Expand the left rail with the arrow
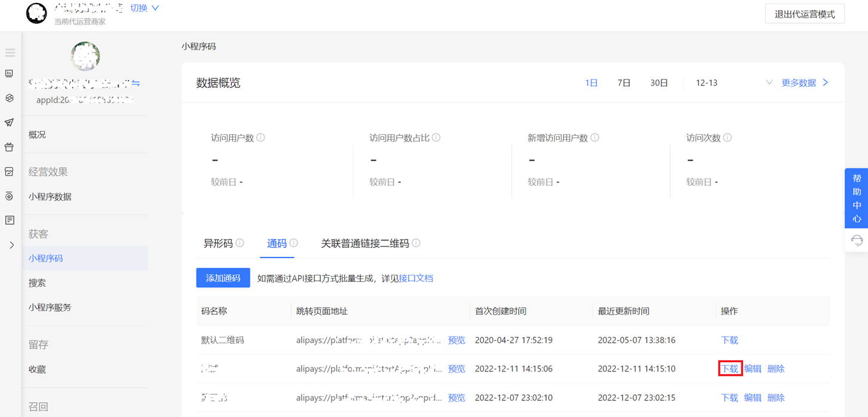Image resolution: width=868 pixels, height=417 pixels. pos(11,245)
